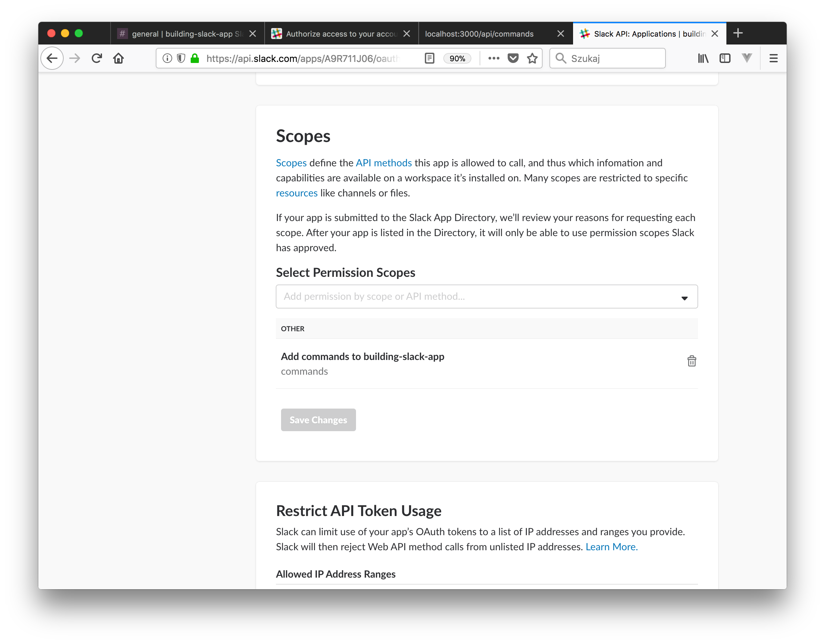The height and width of the screenshot is (644, 825).
Task: Click the Save Changes button
Action: pyautogui.click(x=318, y=420)
